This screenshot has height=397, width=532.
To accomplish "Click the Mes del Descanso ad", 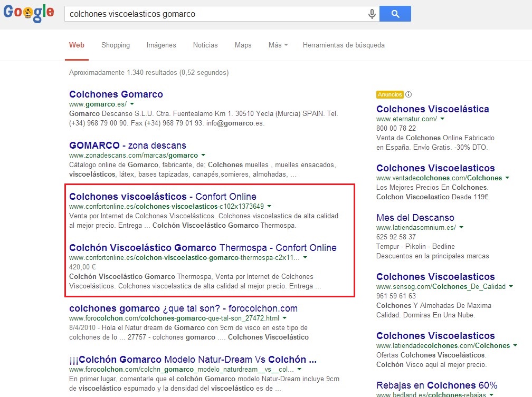I will click(415, 218).
